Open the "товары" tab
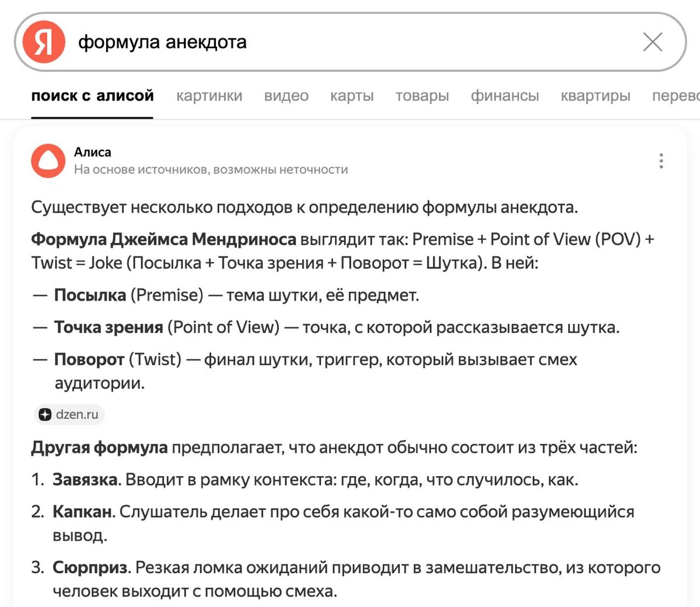700x607 pixels. click(422, 96)
